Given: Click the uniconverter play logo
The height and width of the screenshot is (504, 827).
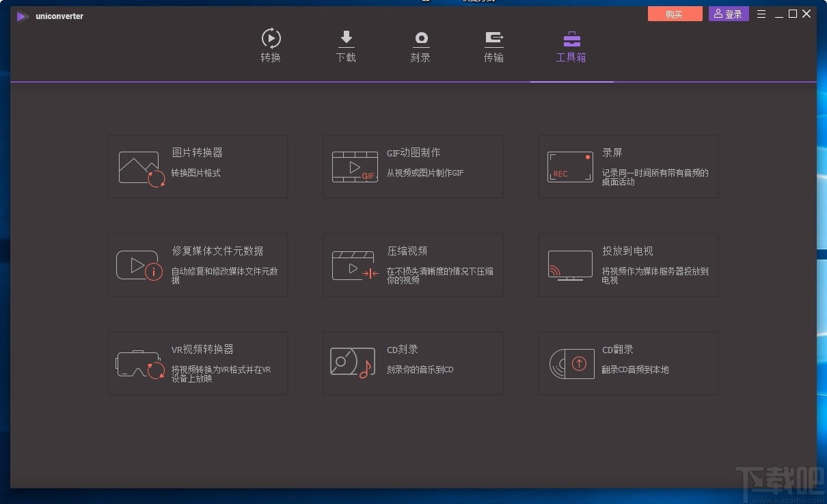Looking at the screenshot, I should [21, 16].
